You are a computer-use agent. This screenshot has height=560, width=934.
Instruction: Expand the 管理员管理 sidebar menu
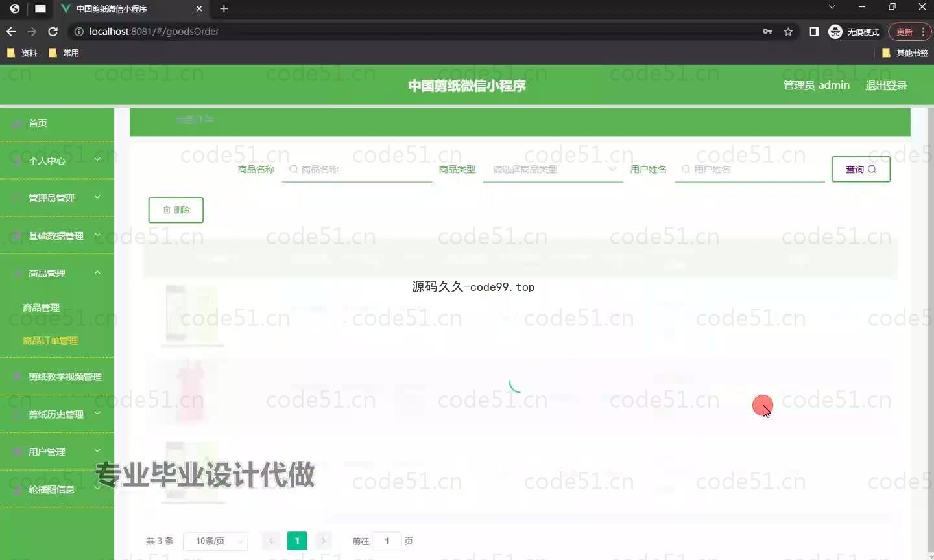57,198
